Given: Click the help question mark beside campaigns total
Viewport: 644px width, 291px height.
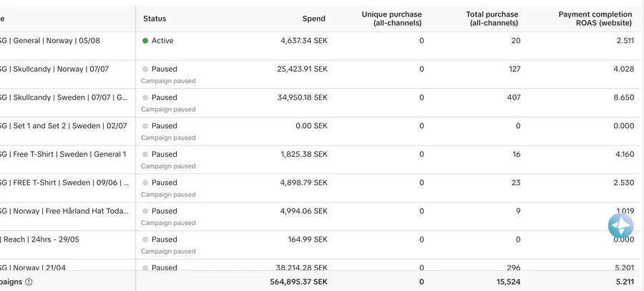Looking at the screenshot, I should point(29,282).
